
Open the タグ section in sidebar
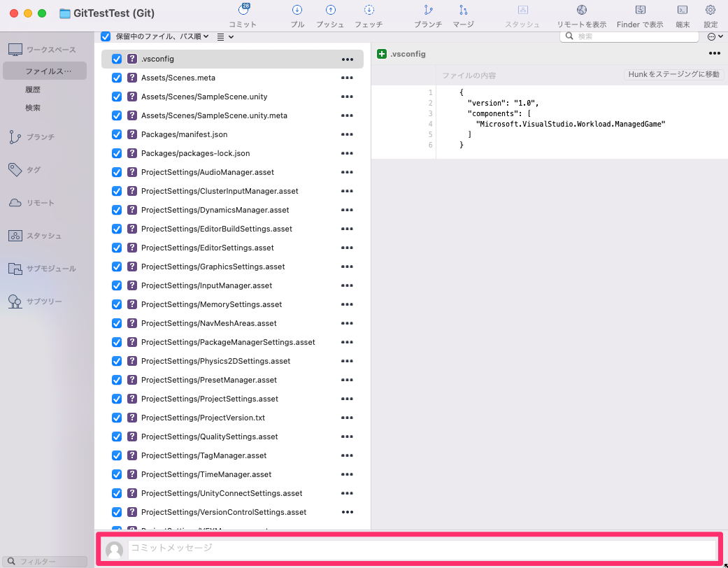(x=24, y=170)
